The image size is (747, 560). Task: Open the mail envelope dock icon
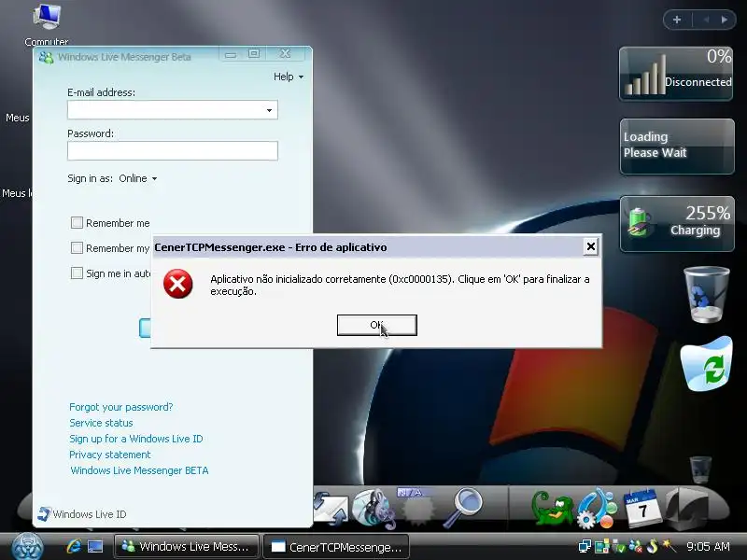331,510
